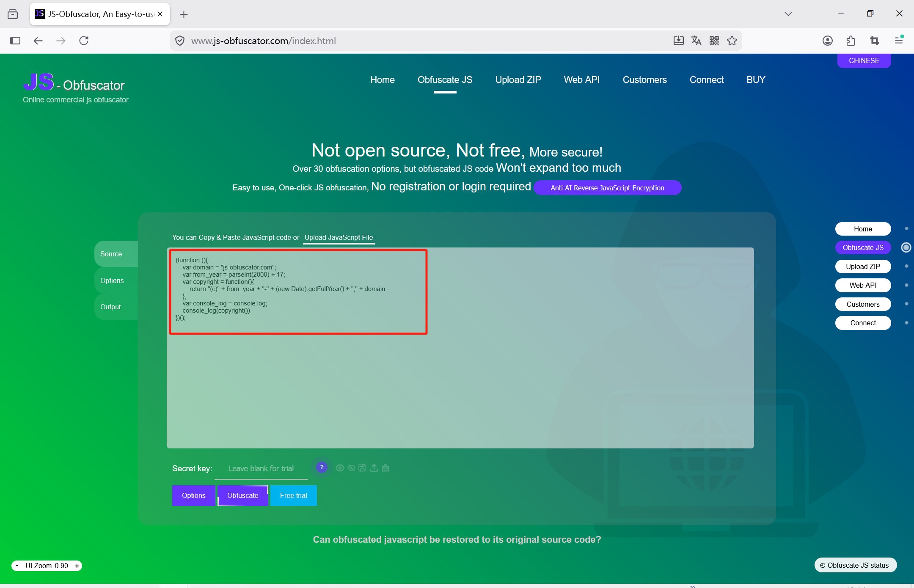Click BUY in the top navigation
Image resolution: width=914 pixels, height=588 pixels.
(756, 80)
